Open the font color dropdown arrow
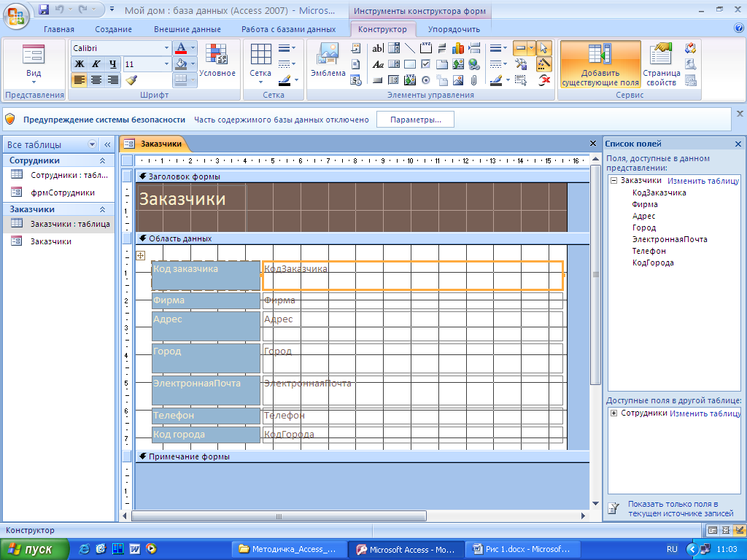 [x=193, y=48]
